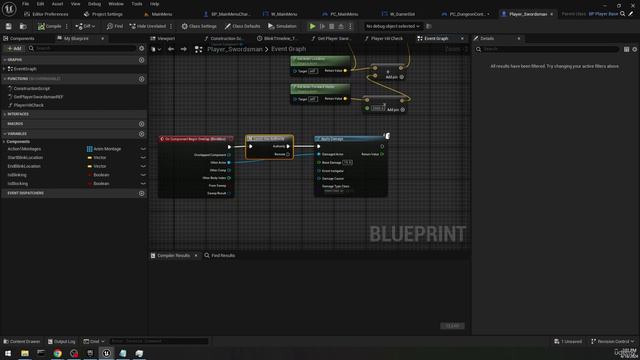Add a new macro with plus icon
Image resolution: width=640 pixels, height=360 pixels.
click(142, 124)
